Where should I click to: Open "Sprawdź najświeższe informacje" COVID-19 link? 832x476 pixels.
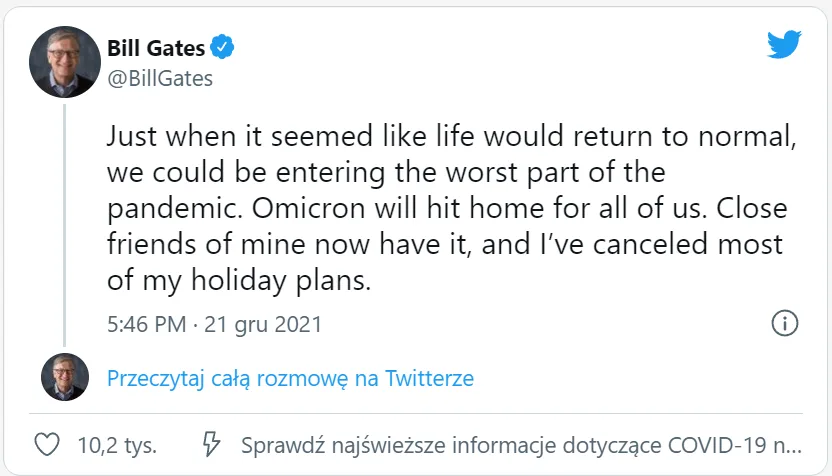(x=520, y=443)
